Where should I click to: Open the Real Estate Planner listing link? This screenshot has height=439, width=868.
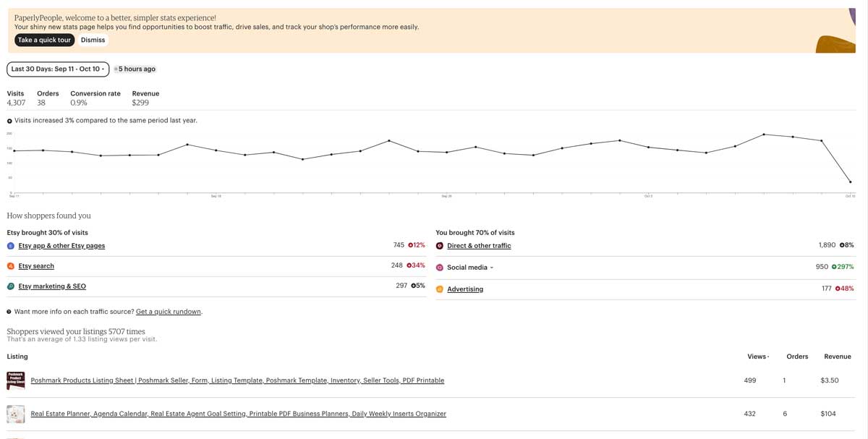pyautogui.click(x=238, y=414)
